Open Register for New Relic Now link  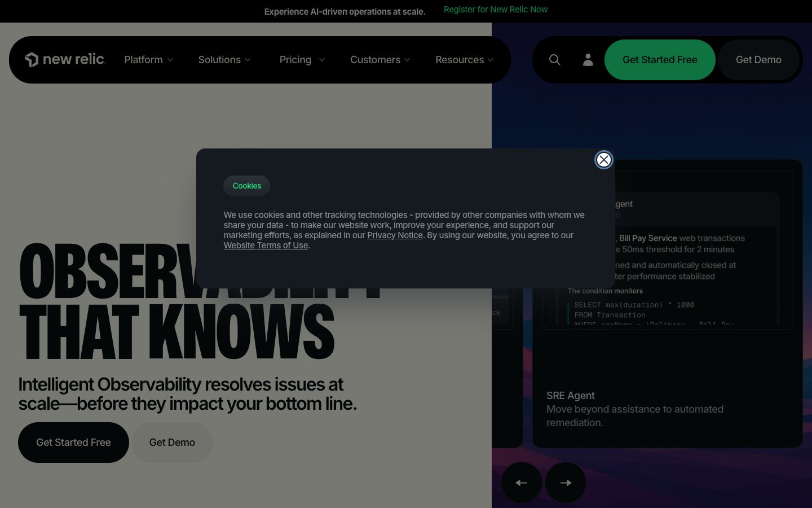(496, 10)
